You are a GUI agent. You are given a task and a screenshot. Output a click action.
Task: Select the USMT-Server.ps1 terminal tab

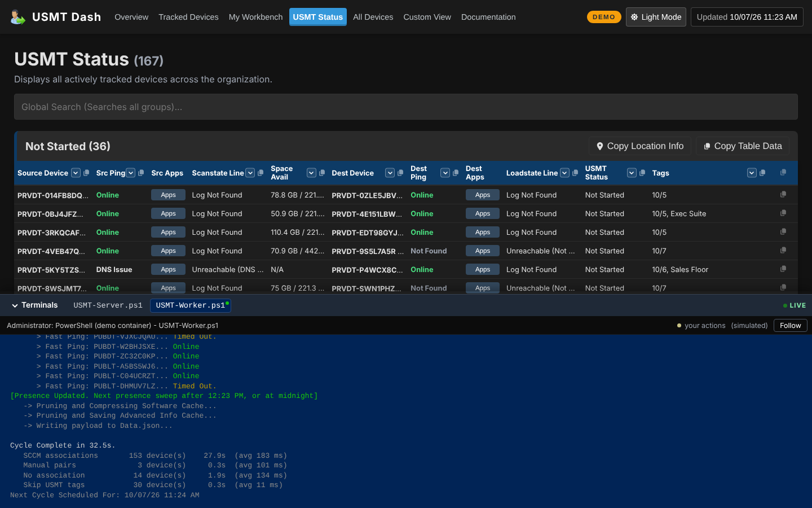pos(108,305)
